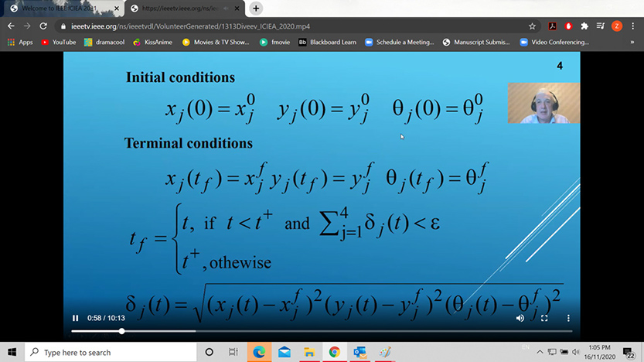Open the Extensions puzzle menu
This screenshot has width=644, height=362.
click(x=584, y=26)
